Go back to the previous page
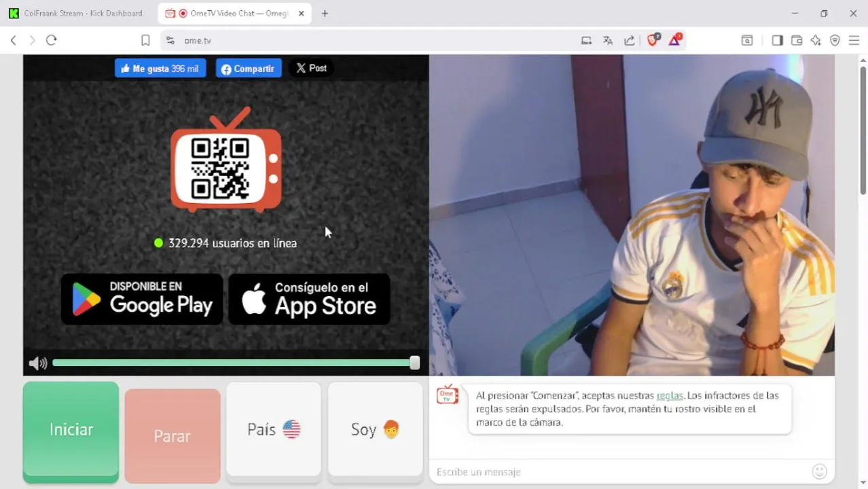This screenshot has height=489, width=868. click(x=13, y=41)
